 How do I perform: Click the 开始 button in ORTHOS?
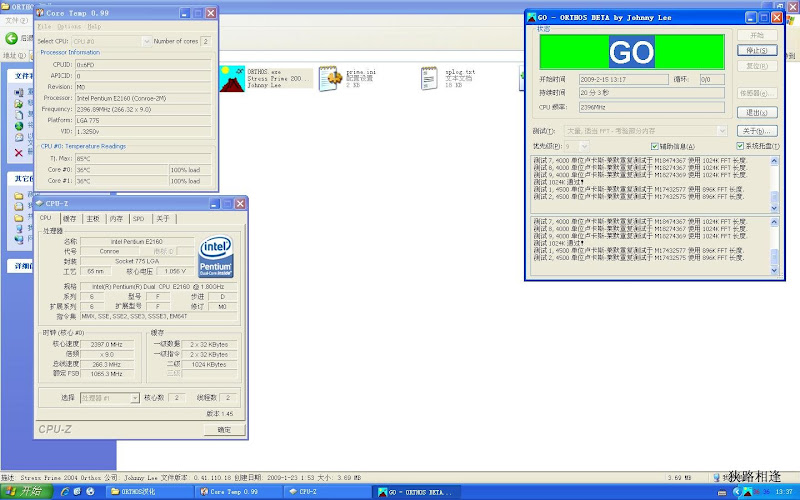pos(757,35)
